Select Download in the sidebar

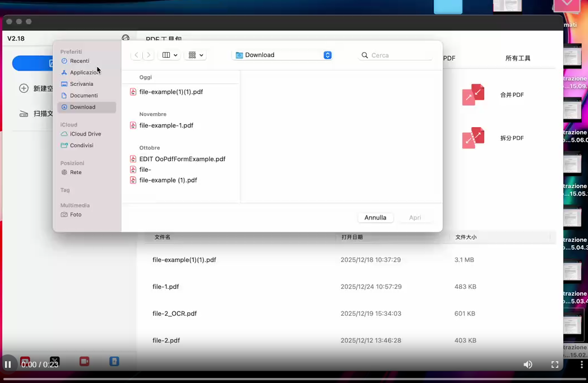pos(87,107)
